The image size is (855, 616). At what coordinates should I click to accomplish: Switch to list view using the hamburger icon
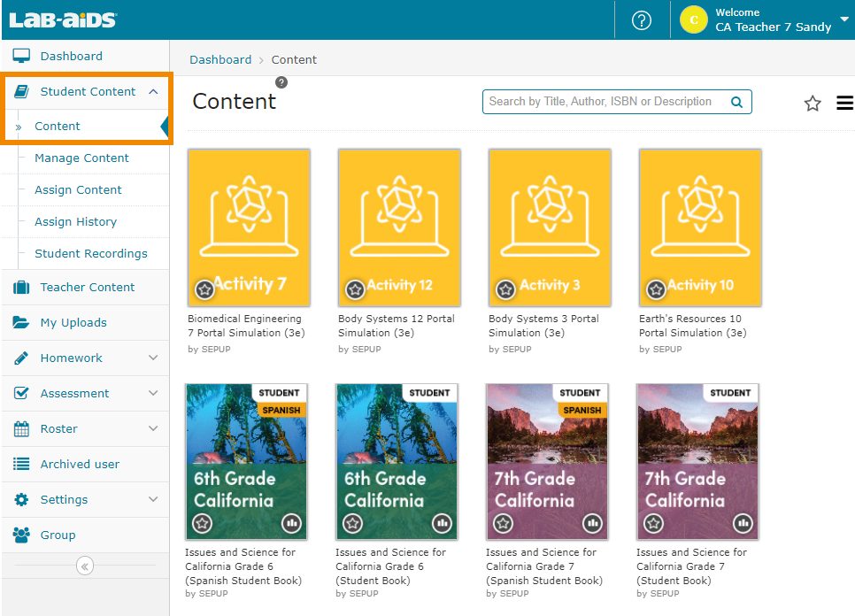(x=844, y=103)
